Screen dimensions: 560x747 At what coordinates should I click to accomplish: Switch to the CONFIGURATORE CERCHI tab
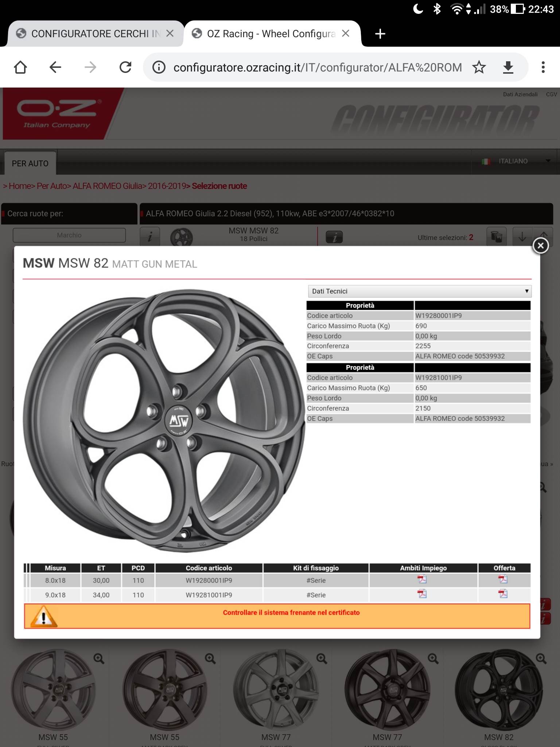96,34
